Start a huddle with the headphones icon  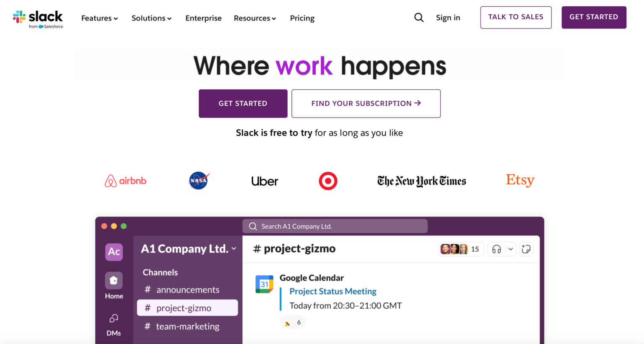pos(497,249)
